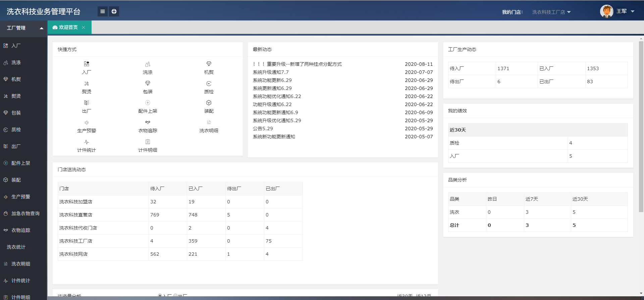Open the 系统升级优化通知5.29 announcement

click(x=277, y=120)
